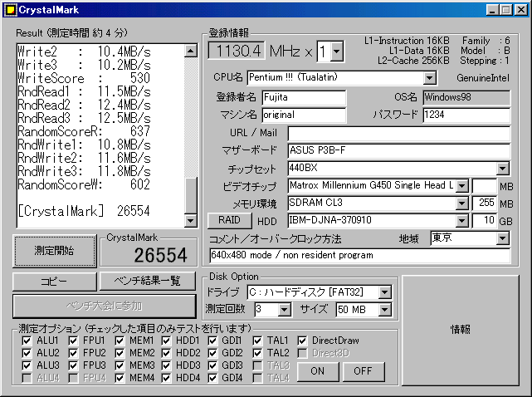Select the RandomScoreR 637 result line

(x=84, y=131)
